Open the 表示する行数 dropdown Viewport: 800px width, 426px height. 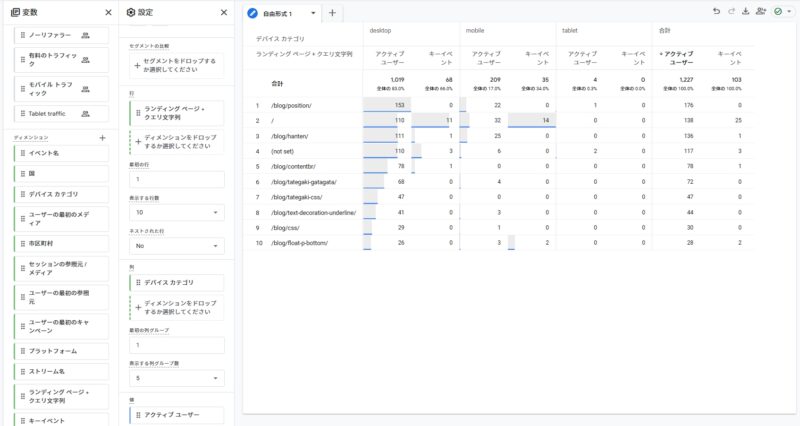pyautogui.click(x=176, y=212)
